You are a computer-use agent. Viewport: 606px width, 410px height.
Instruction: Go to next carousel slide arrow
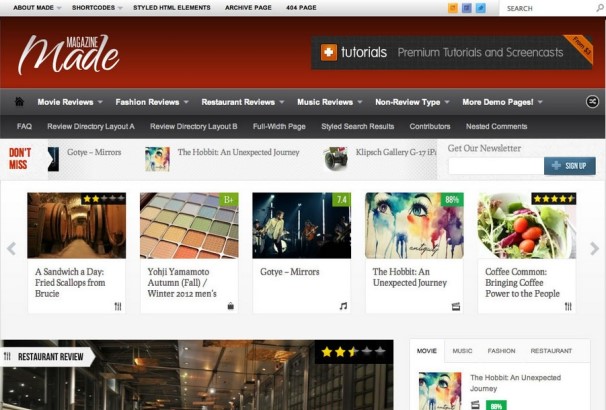pyautogui.click(x=594, y=248)
